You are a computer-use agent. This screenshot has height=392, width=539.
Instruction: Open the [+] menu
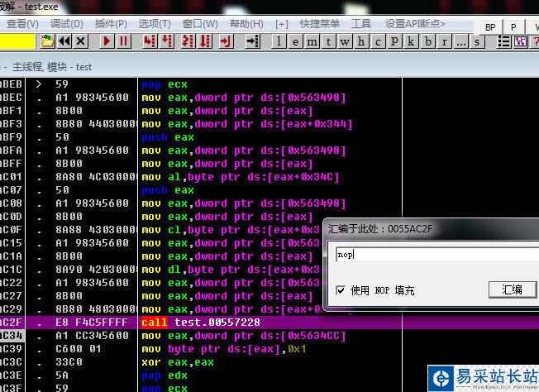point(282,24)
